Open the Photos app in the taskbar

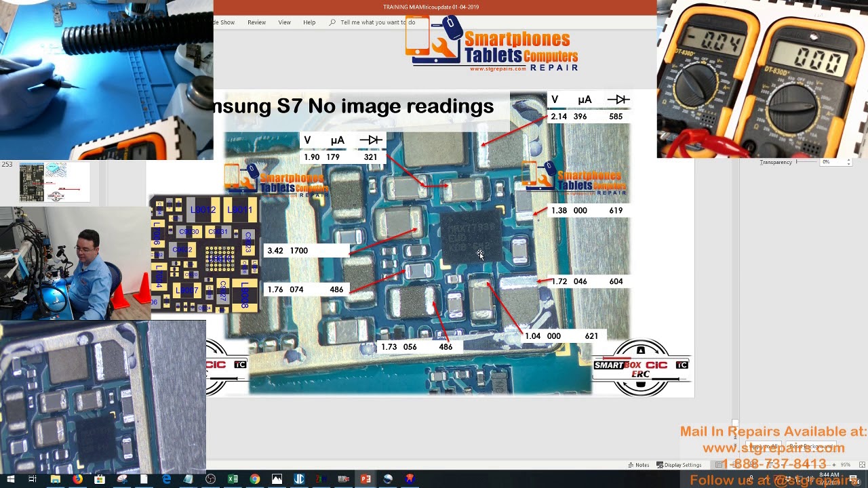tap(277, 479)
